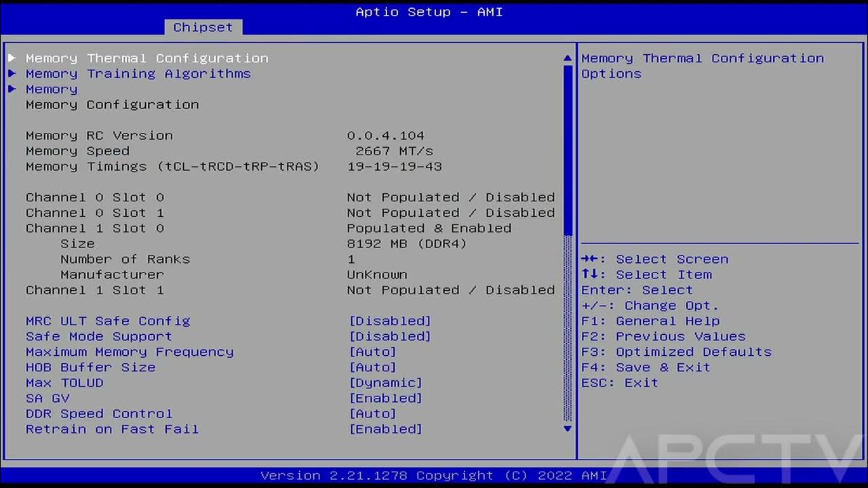Toggle SA GV [Enabled] value
This screenshot has width=868, height=488.
(x=386, y=399)
